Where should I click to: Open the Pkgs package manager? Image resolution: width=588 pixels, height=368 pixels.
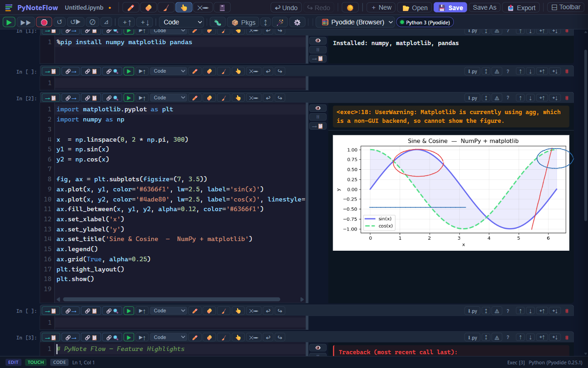pyautogui.click(x=243, y=22)
